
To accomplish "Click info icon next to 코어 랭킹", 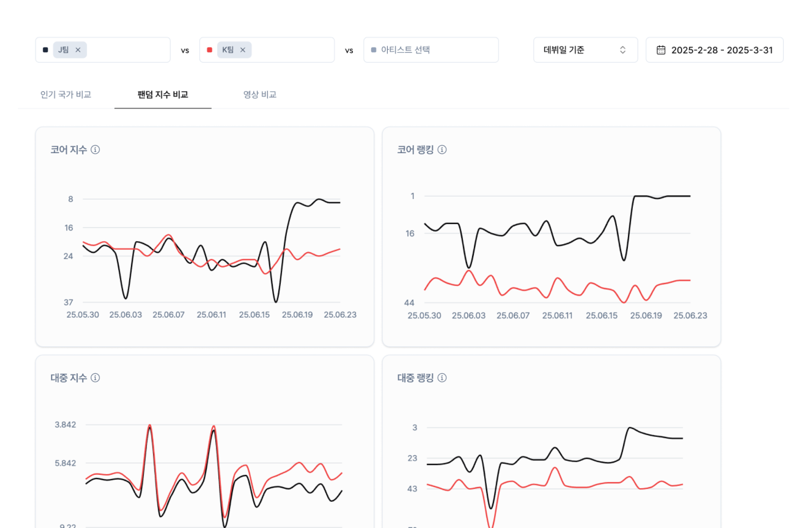I will tap(442, 150).
